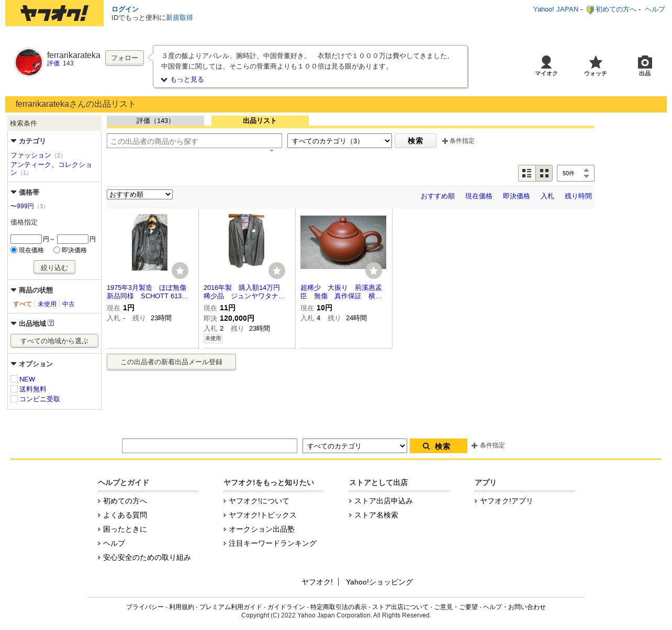Open すべてのカテゴリ（3） dropdown
This screenshot has width=672, height=630.
(340, 141)
